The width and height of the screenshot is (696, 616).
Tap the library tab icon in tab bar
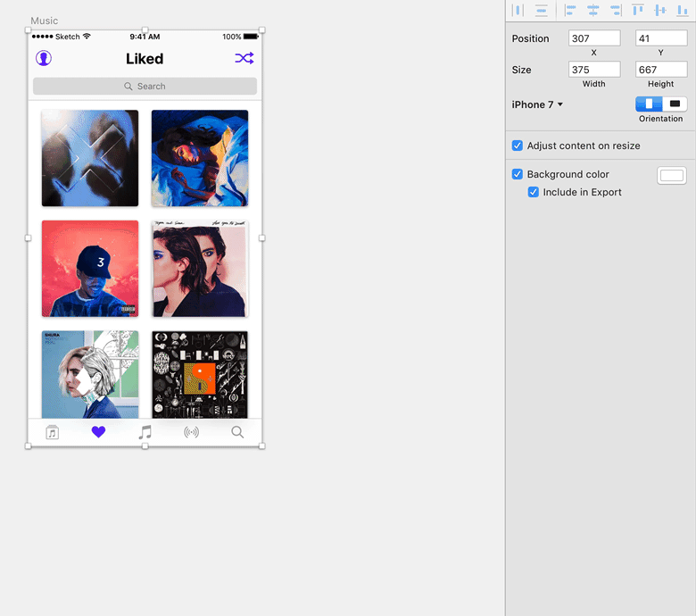click(53, 432)
